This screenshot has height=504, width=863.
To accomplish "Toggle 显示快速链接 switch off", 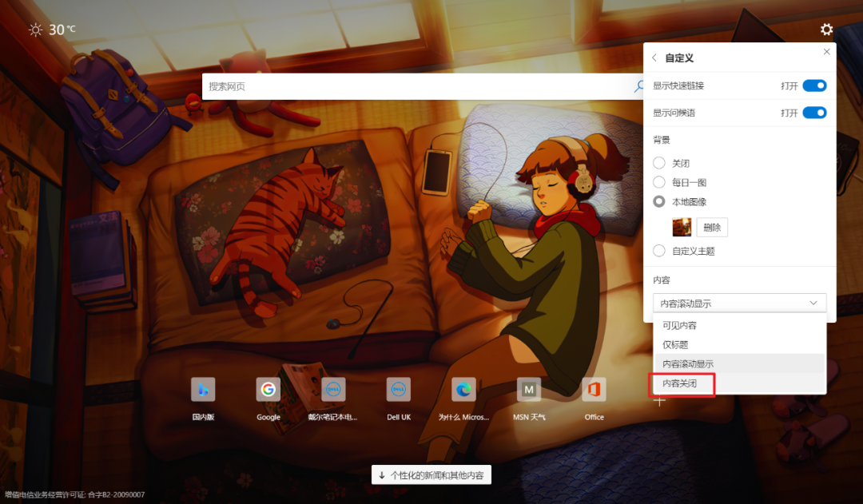I will point(814,85).
